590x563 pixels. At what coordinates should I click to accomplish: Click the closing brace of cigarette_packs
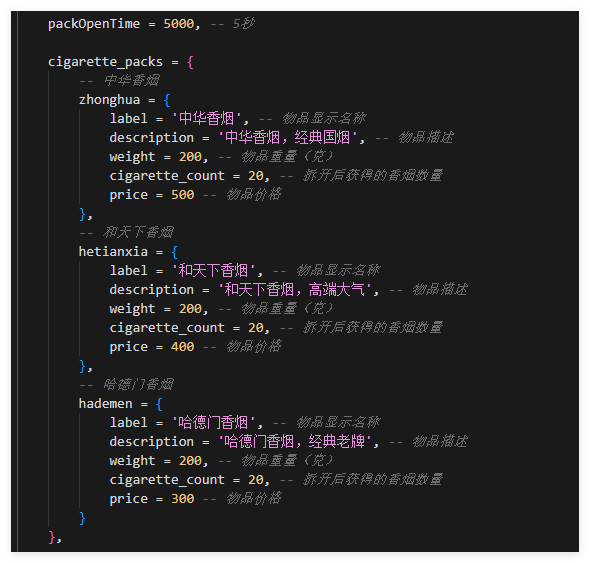coord(52,537)
